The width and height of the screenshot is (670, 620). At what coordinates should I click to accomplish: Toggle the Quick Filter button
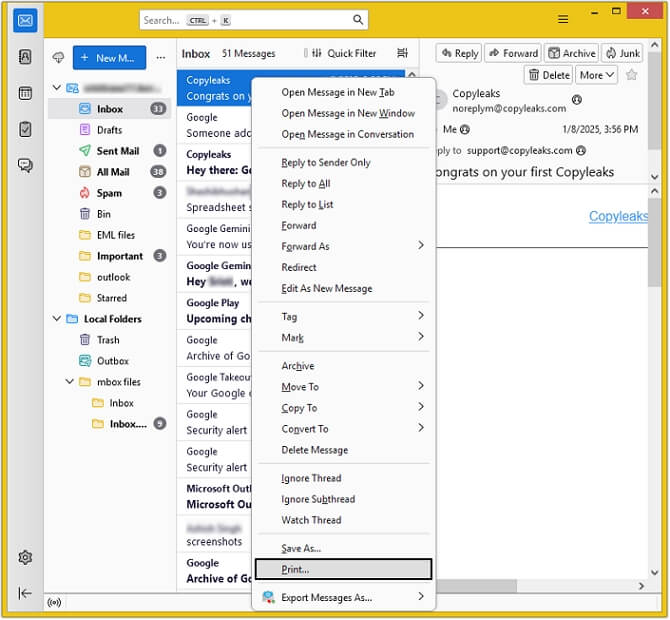pyautogui.click(x=344, y=53)
